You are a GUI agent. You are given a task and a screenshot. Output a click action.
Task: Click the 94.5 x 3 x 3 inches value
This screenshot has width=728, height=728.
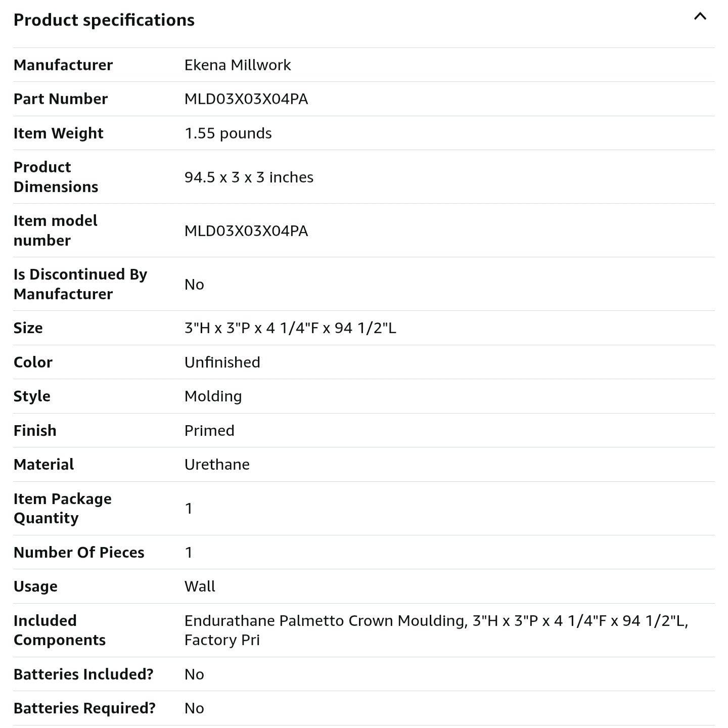[249, 177]
